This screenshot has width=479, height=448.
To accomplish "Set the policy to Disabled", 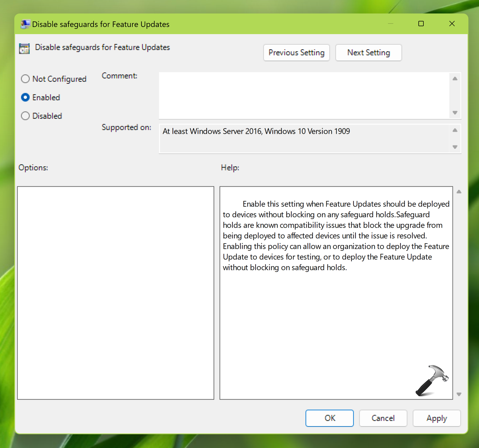I will pyautogui.click(x=25, y=116).
